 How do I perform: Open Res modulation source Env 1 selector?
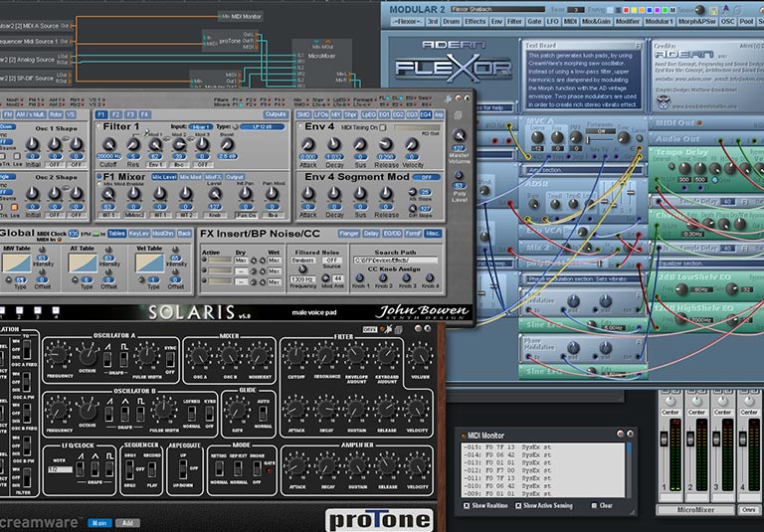[x=156, y=165]
